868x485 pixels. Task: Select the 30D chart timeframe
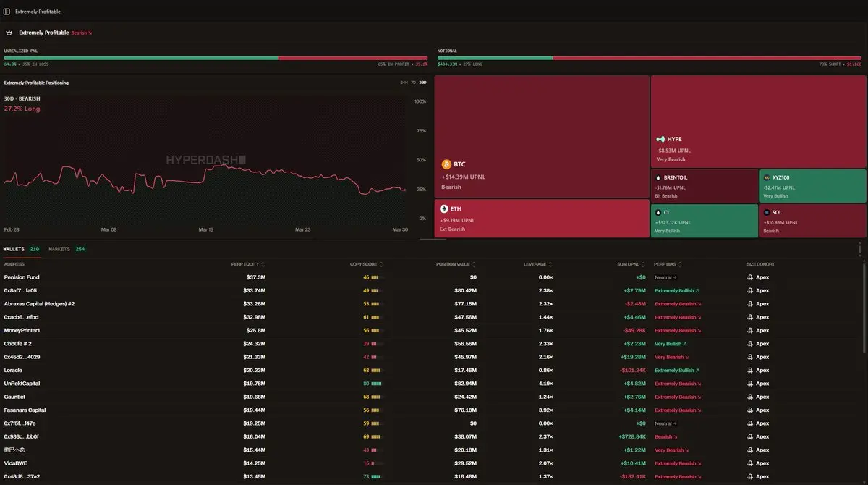[422, 83]
